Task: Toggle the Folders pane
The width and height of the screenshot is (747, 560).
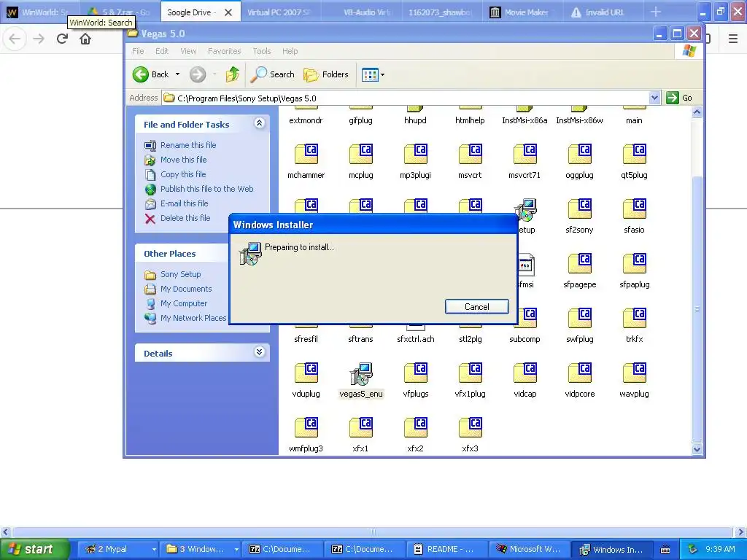Action: click(x=326, y=74)
